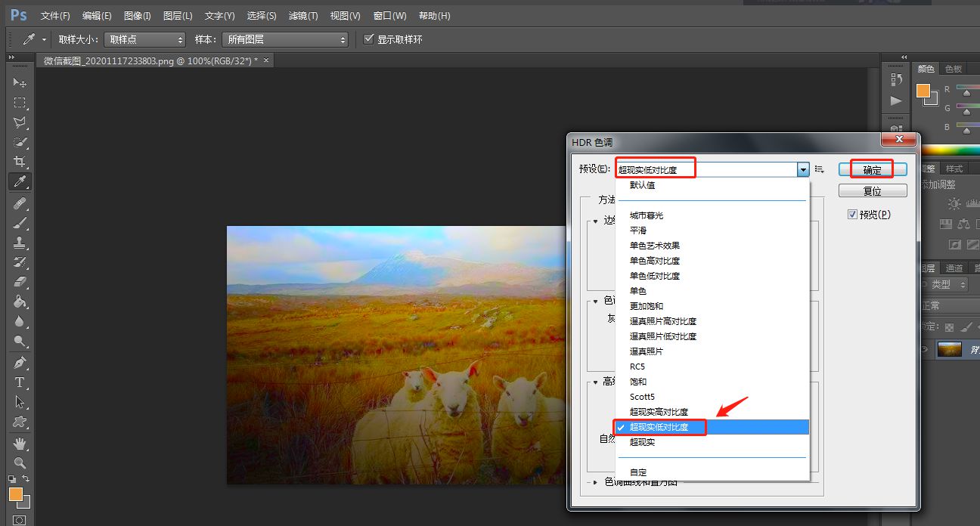
Task: Select the Healing Brush tool
Action: (x=20, y=203)
